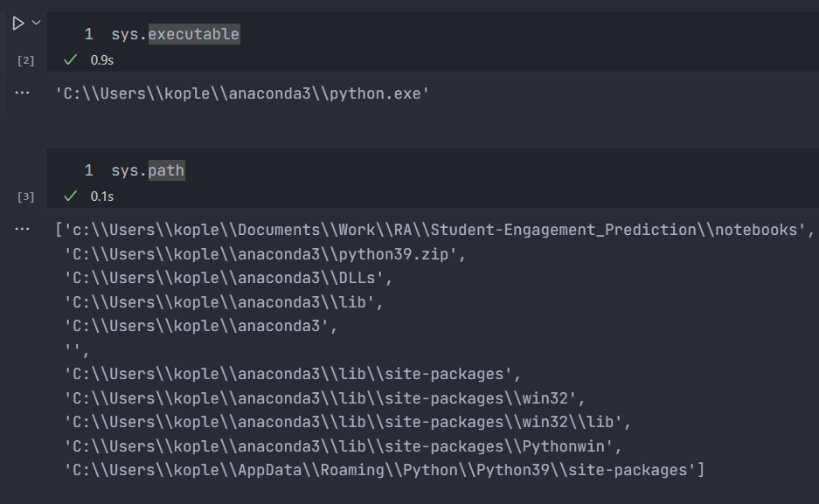Viewport: 819px width, 504px height.
Task: Click the Student-Engagement_Prediction notebooks path line
Action: (434, 230)
